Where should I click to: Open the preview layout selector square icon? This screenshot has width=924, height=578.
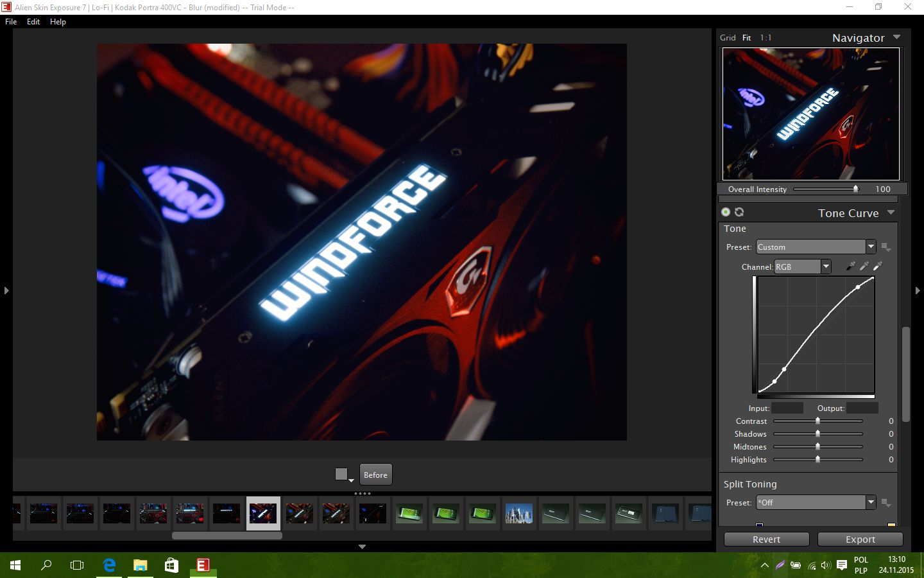(x=344, y=475)
